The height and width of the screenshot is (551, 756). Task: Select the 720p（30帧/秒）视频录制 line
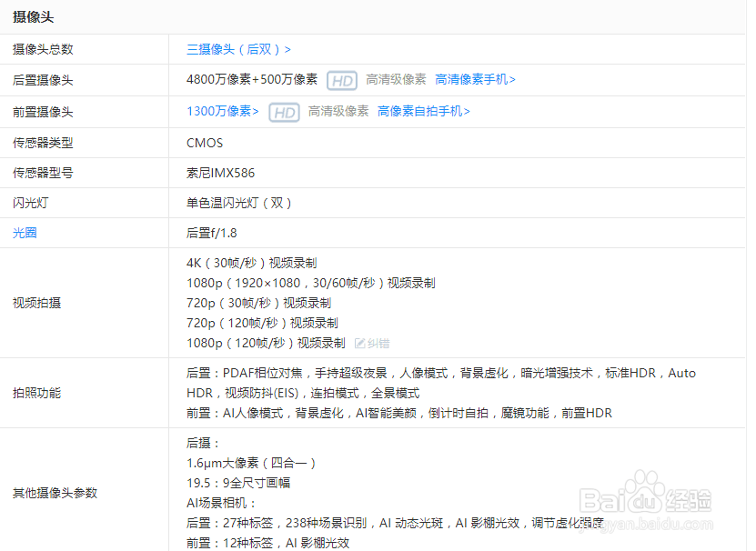pos(259,303)
